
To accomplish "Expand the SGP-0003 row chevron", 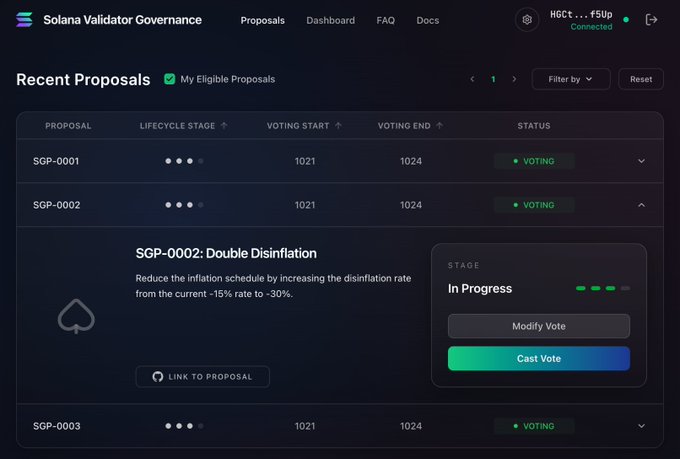I will point(641,426).
